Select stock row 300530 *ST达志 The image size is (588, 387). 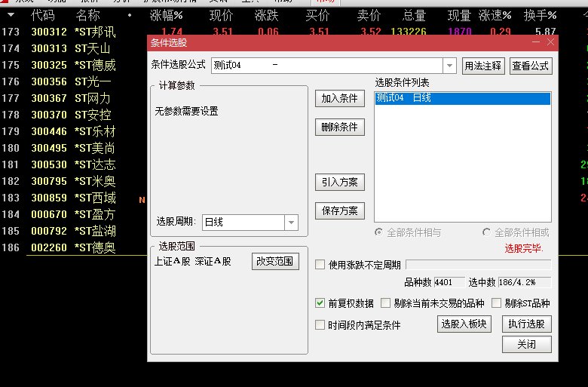(74, 164)
